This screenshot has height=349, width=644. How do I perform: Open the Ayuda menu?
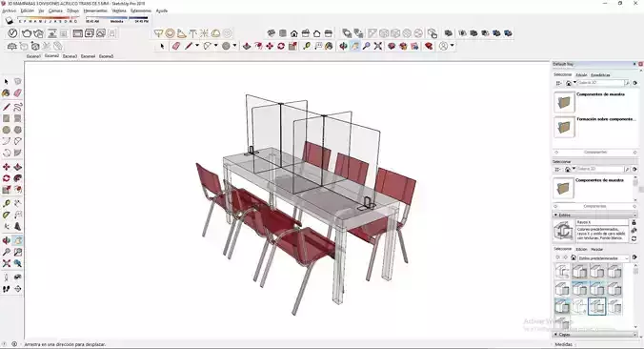point(162,10)
